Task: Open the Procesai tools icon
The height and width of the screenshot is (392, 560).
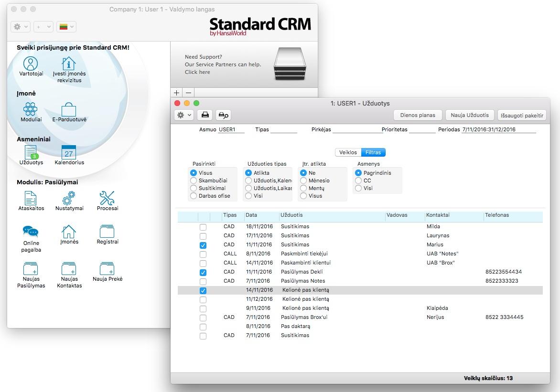Action: click(x=107, y=198)
